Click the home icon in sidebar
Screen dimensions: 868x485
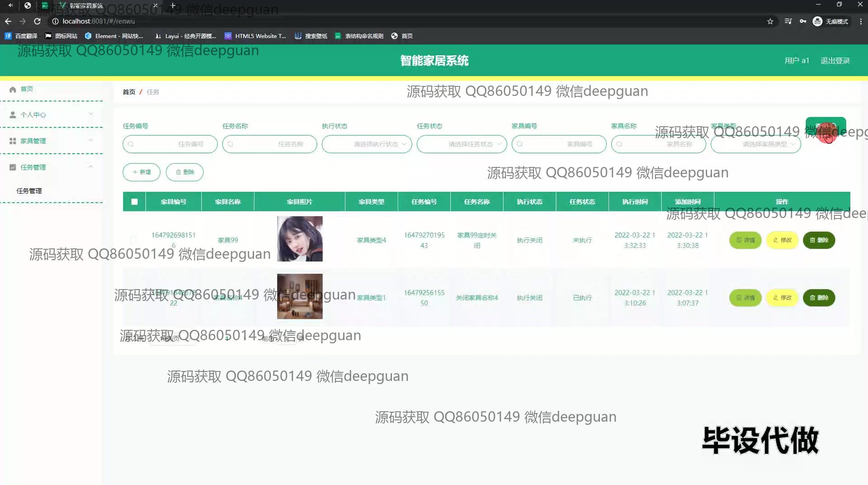[13, 89]
